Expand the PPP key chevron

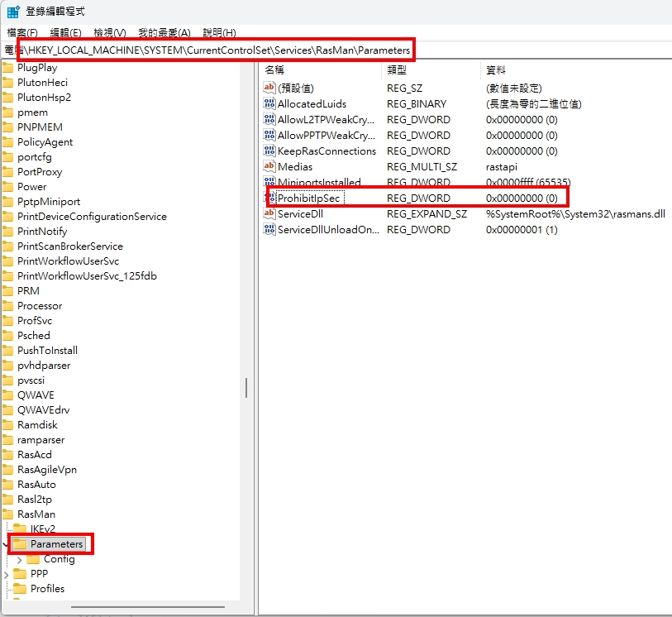[x=7, y=574]
